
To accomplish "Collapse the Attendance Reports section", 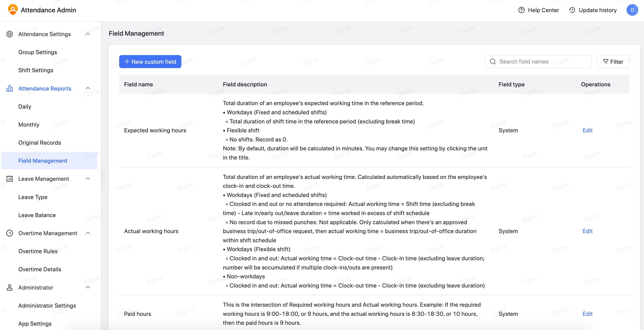I will [88, 88].
